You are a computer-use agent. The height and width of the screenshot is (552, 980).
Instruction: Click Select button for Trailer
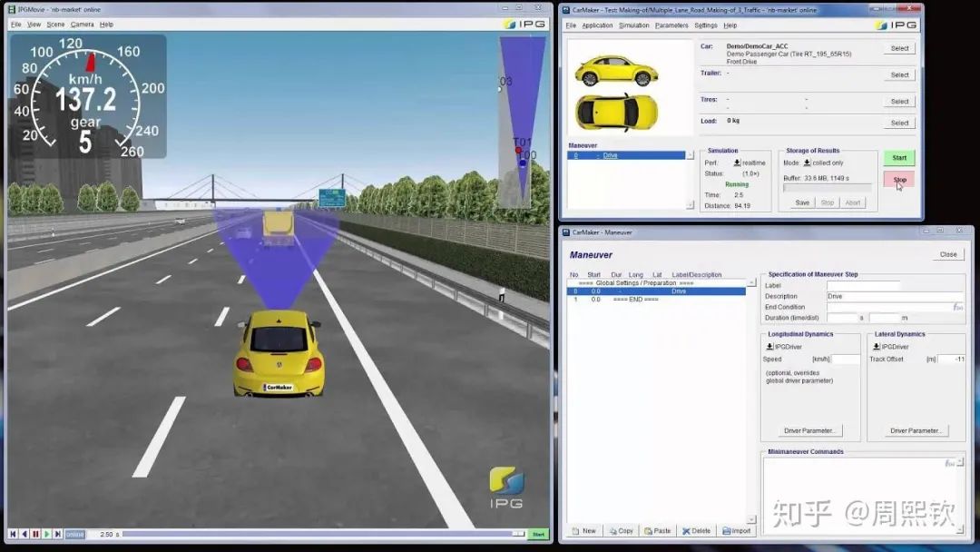[899, 75]
